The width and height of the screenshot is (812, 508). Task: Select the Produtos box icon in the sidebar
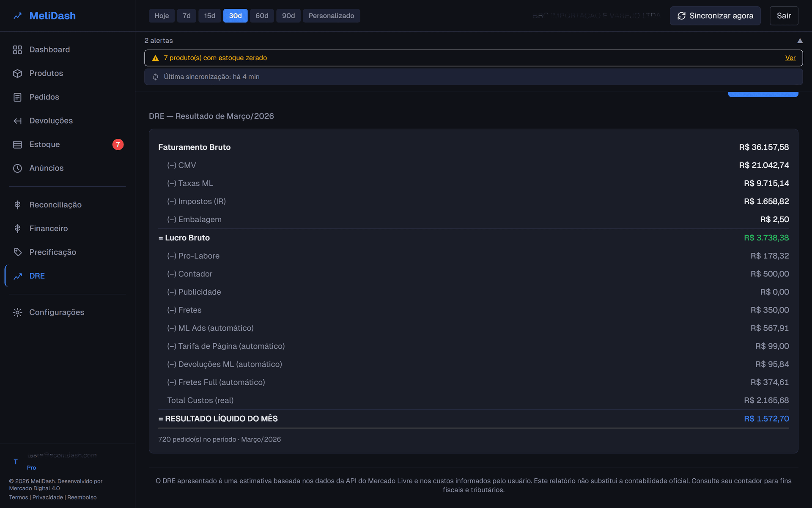(x=17, y=73)
